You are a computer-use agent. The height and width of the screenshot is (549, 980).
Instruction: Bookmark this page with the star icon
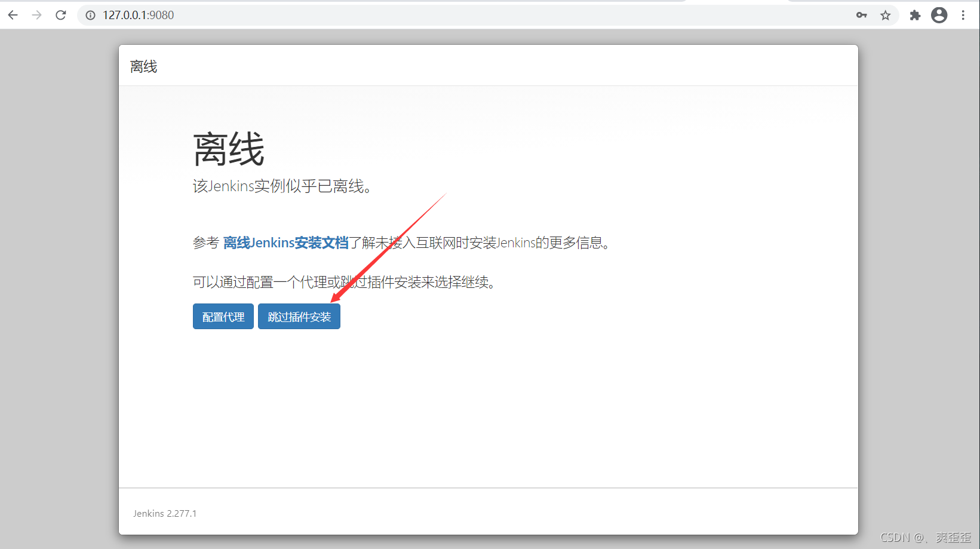(x=885, y=15)
